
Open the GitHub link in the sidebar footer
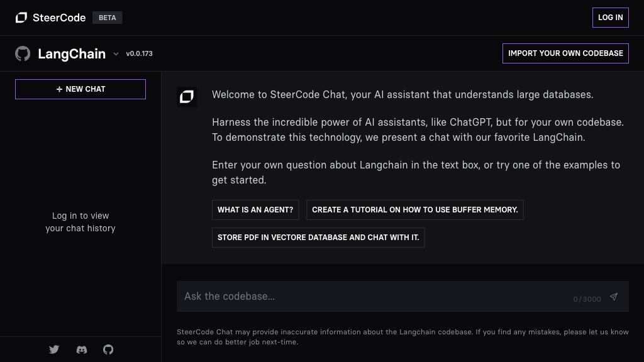click(x=108, y=349)
